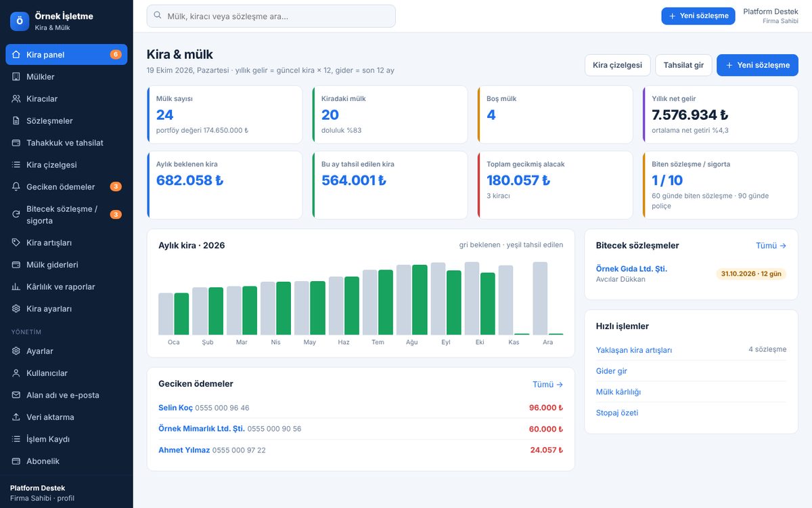This screenshot has width=812, height=508.
Task: Open Kira artışları tag icon
Action: tap(16, 242)
